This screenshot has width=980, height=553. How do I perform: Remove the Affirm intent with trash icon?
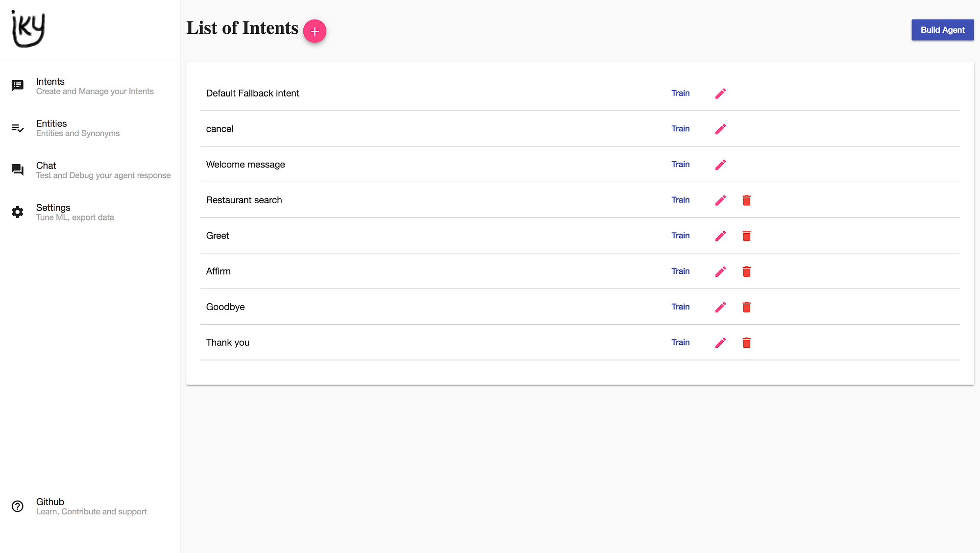click(x=746, y=271)
